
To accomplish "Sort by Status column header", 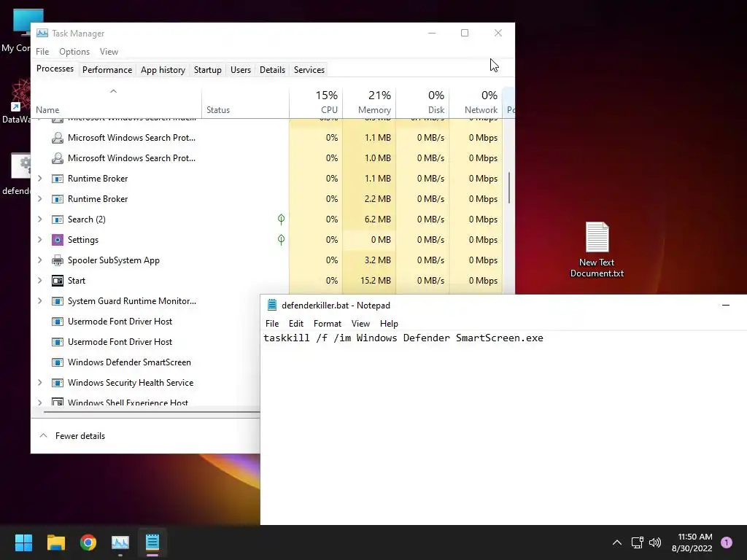I will coord(245,102).
